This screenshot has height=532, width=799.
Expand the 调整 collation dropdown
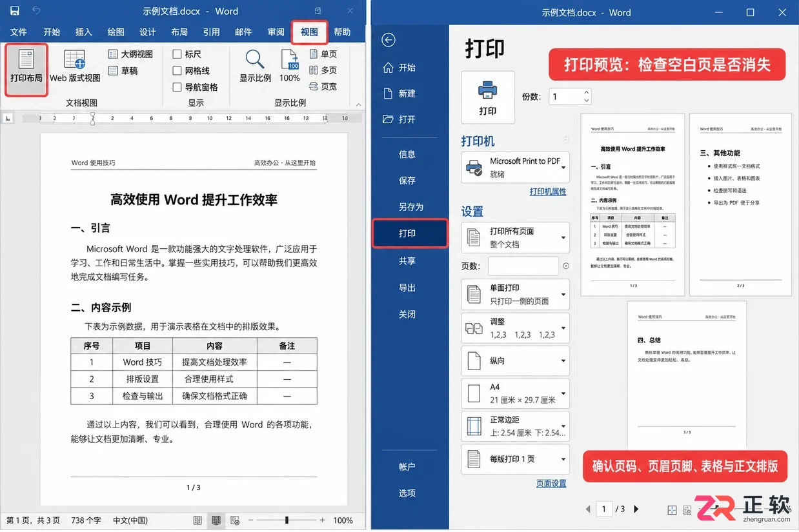(x=516, y=328)
